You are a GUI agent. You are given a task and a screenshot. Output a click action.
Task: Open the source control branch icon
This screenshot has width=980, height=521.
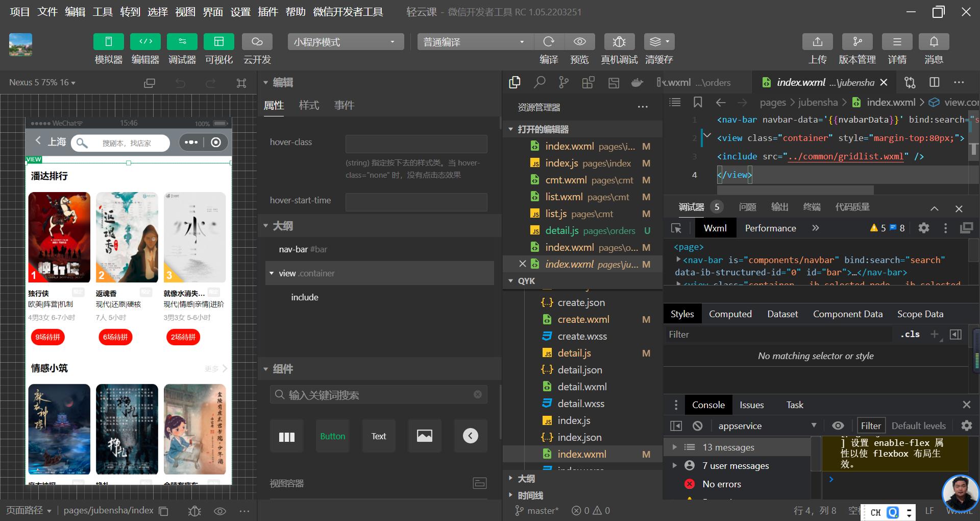pyautogui.click(x=563, y=82)
